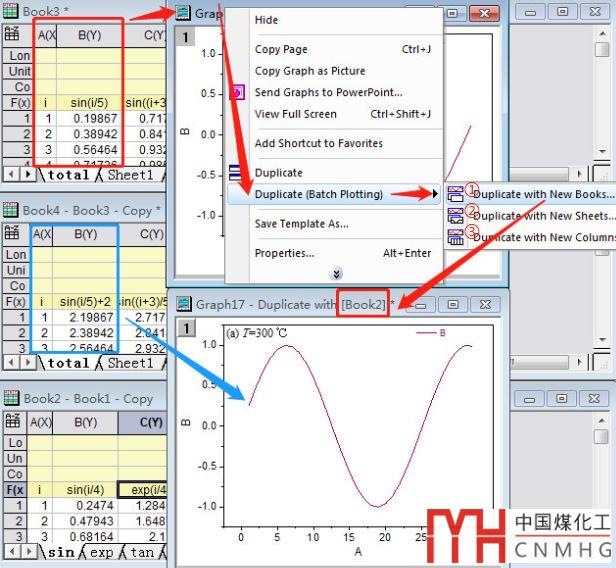Choose Hide from the context menu
Viewport: 616px width, 568px height.
click(x=266, y=20)
